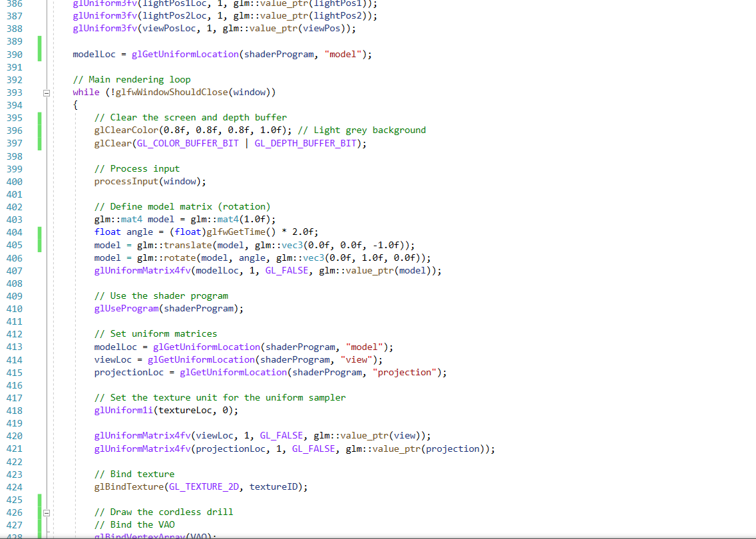
Task: Click the green change bar beside line 396
Action: [38, 130]
